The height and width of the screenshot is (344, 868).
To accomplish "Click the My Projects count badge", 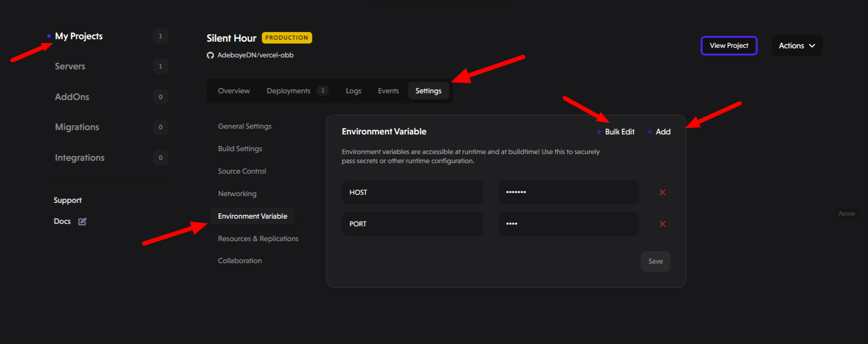I will pos(160,36).
